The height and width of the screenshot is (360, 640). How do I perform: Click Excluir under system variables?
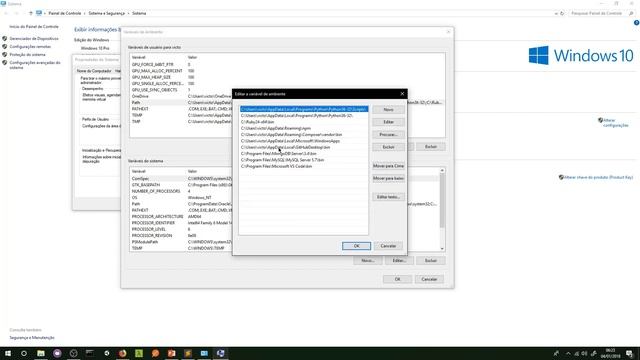pos(431,260)
